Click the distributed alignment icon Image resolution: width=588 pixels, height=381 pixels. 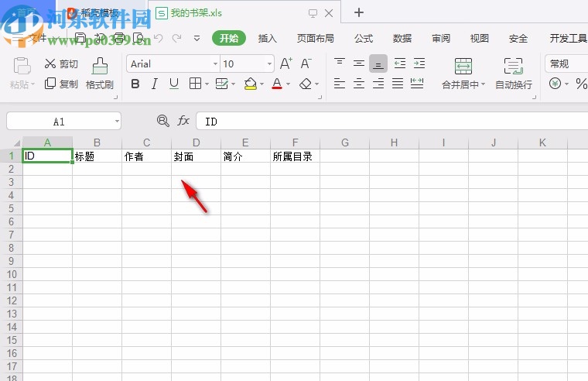click(417, 84)
